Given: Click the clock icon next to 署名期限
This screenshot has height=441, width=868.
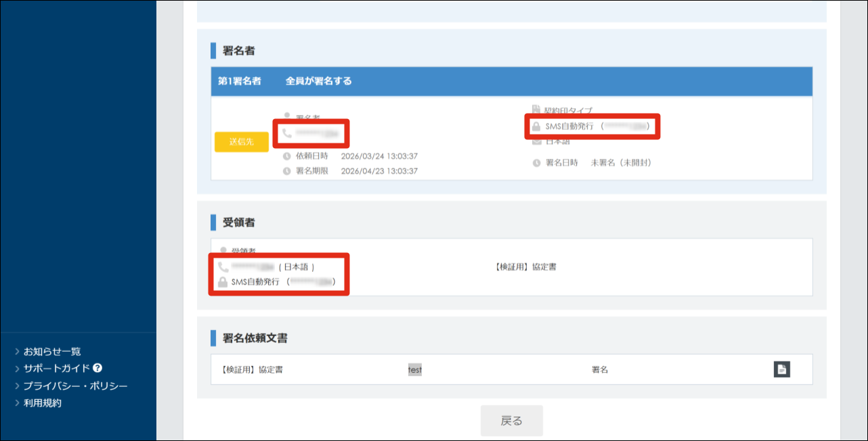Looking at the screenshot, I should [x=287, y=171].
